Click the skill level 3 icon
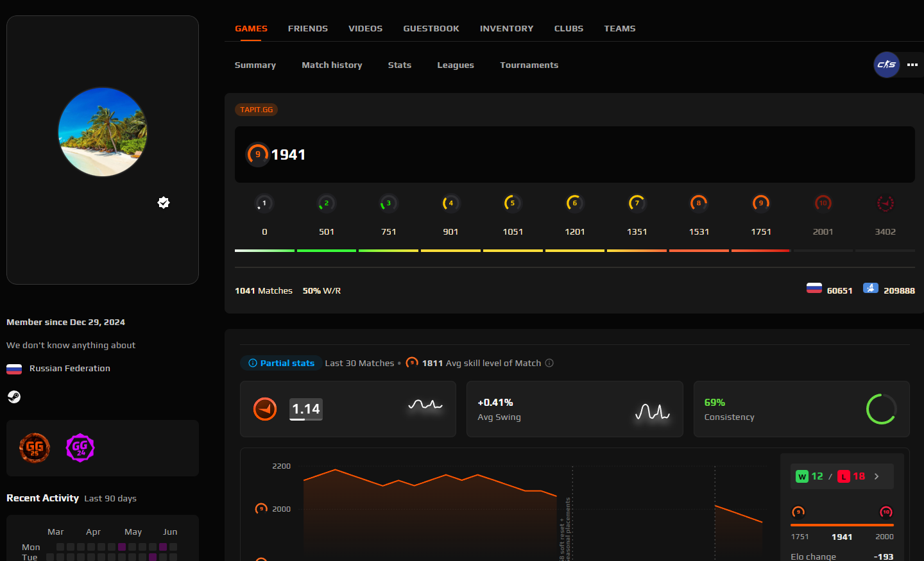Screen dimensions: 924x561 point(388,203)
